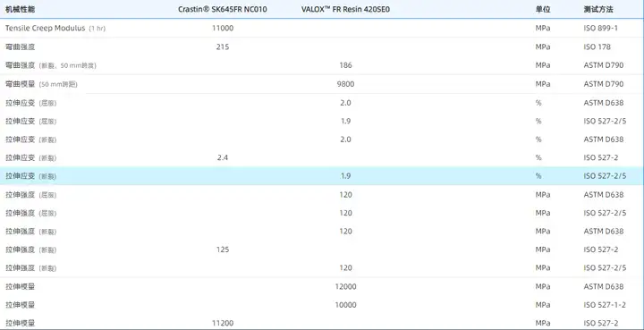Select 拉伸应变 (断裂) label in its ASTM D638 row

pyautogui.click(x=30, y=140)
